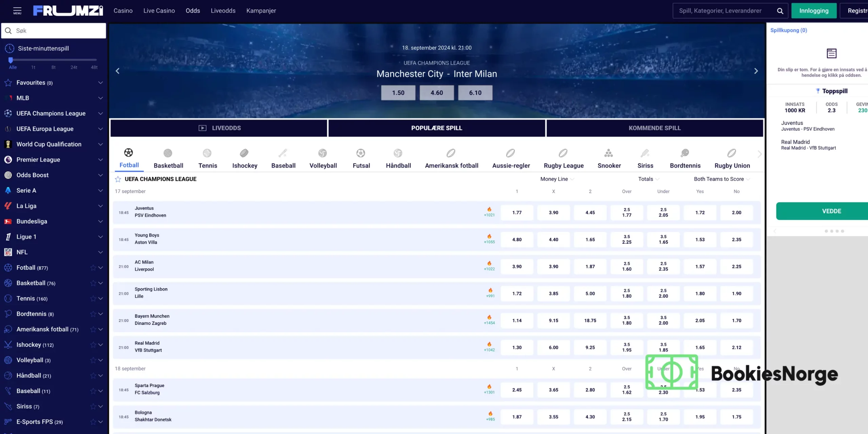Toggle favourite star for Håndball sidebar
Image resolution: width=868 pixels, height=434 pixels.
point(93,376)
